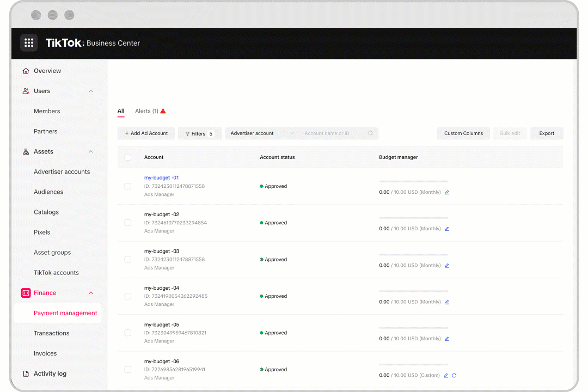Click refresh icon on my-budget -06 budget

pos(454,376)
